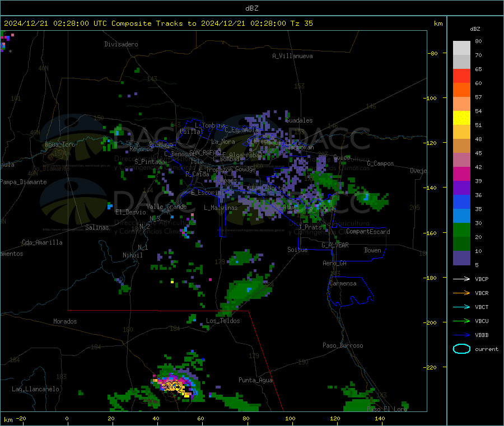Click the Pampa_Diamante map label
The width and height of the screenshot is (504, 426).
[x=24, y=182]
